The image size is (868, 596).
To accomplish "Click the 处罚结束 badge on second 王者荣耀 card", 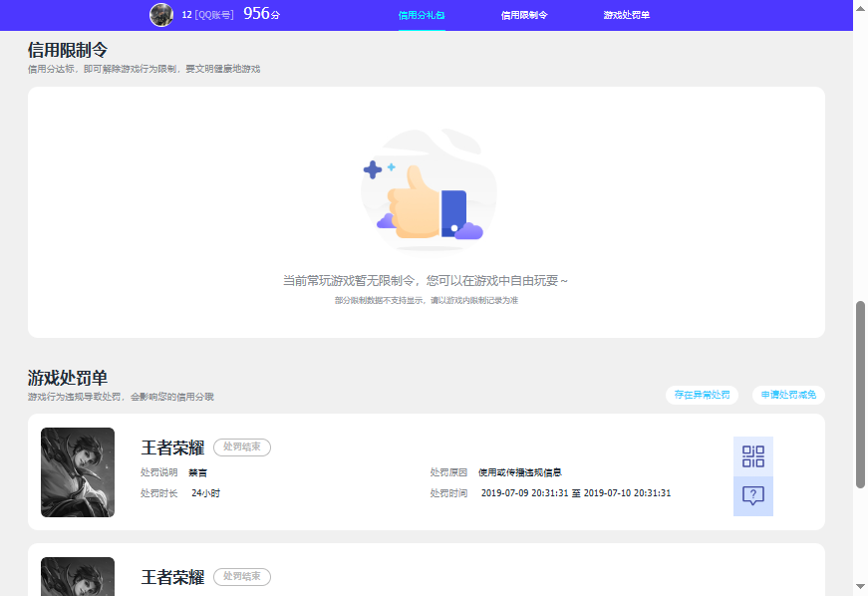I will (x=242, y=577).
